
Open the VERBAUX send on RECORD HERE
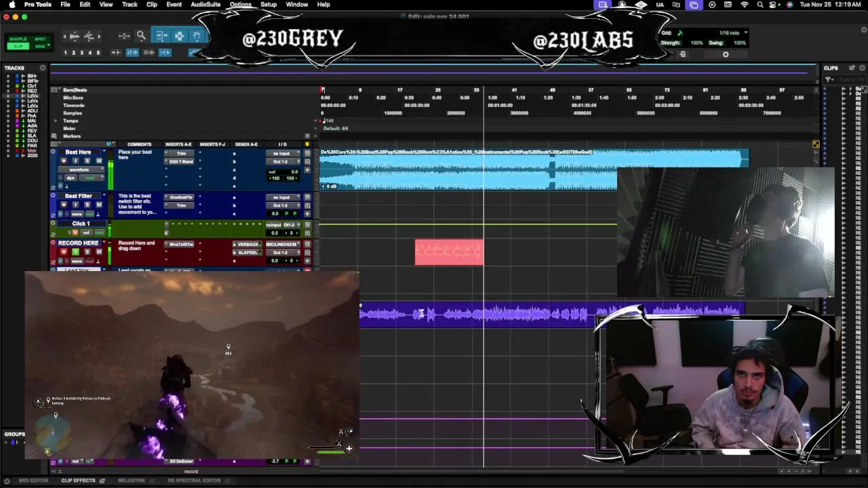coord(248,245)
